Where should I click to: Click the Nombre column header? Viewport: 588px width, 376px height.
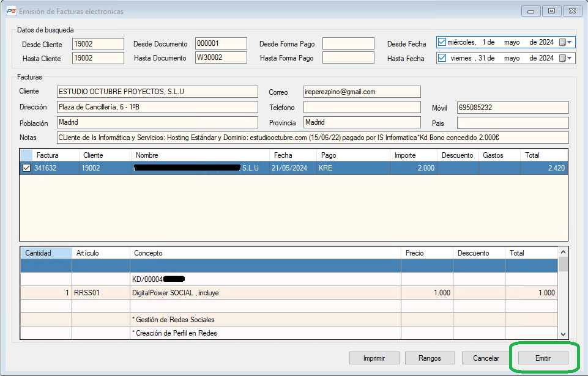coord(200,155)
